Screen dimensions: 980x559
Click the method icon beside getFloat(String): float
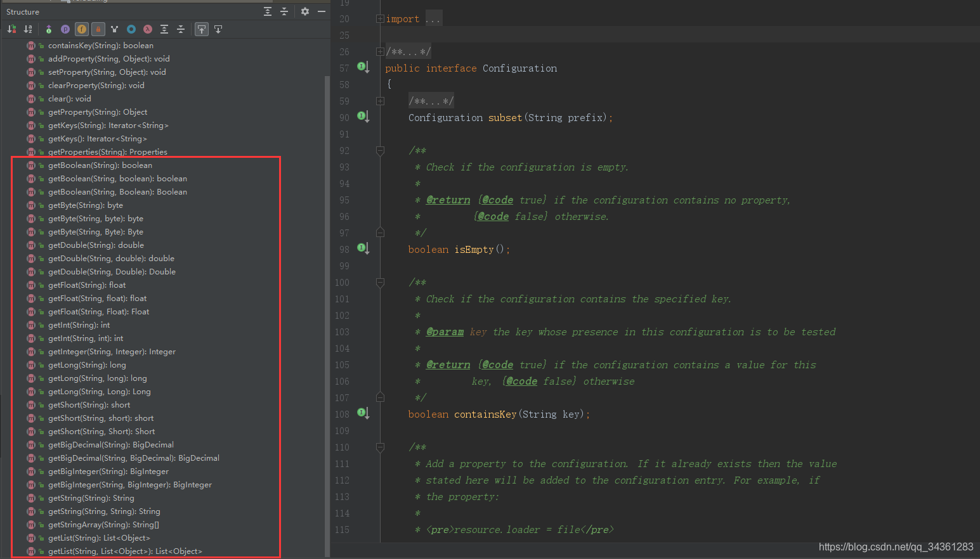point(31,285)
